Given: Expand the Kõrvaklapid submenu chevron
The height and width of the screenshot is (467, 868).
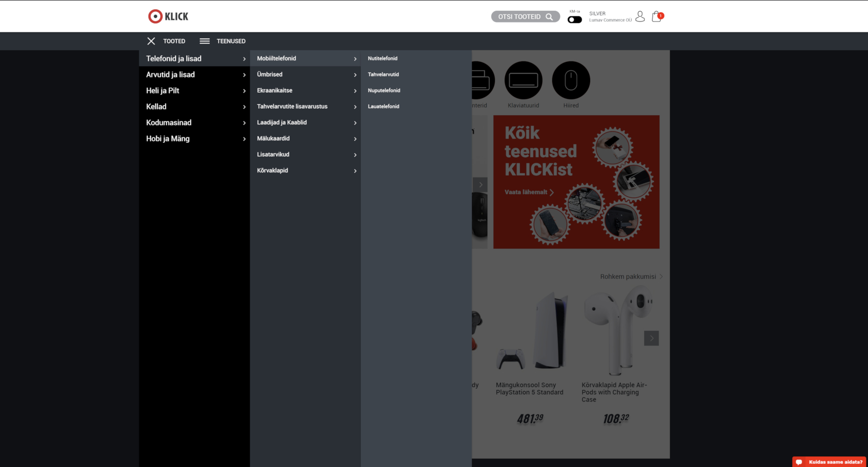Looking at the screenshot, I should pyautogui.click(x=355, y=171).
